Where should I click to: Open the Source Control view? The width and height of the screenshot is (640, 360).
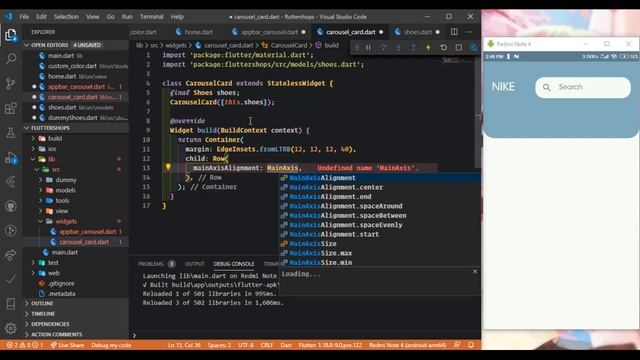pos(11,83)
